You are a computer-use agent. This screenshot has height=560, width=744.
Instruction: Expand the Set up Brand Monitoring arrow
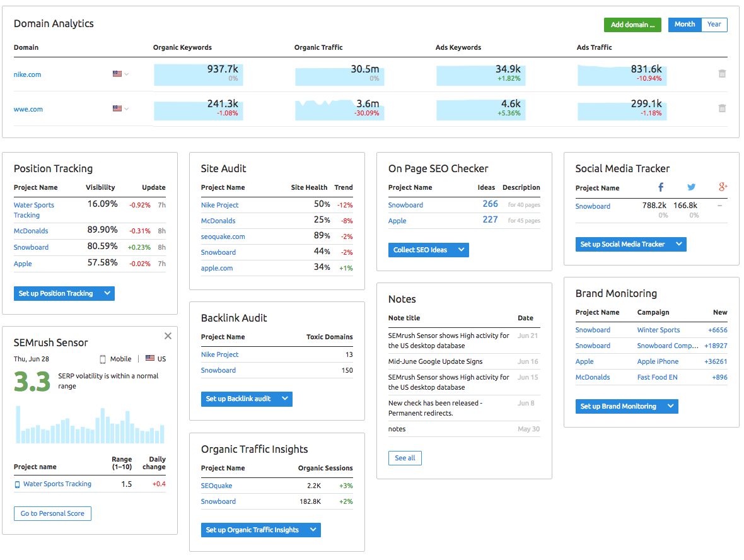[x=670, y=406]
